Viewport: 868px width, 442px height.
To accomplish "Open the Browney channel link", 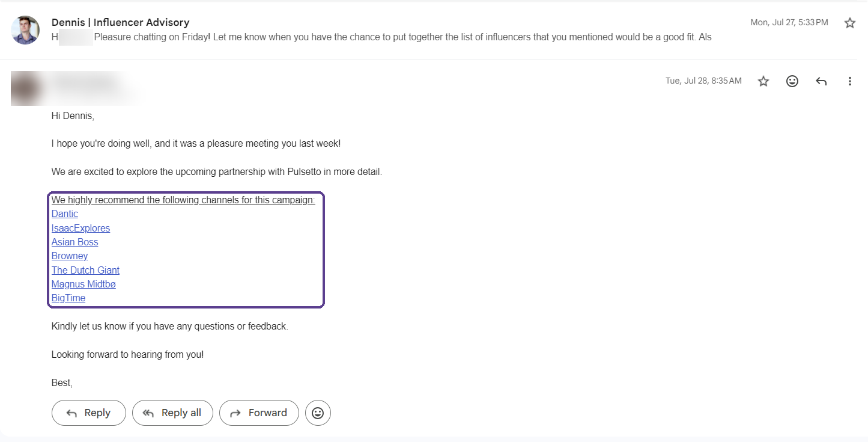I will coord(70,256).
